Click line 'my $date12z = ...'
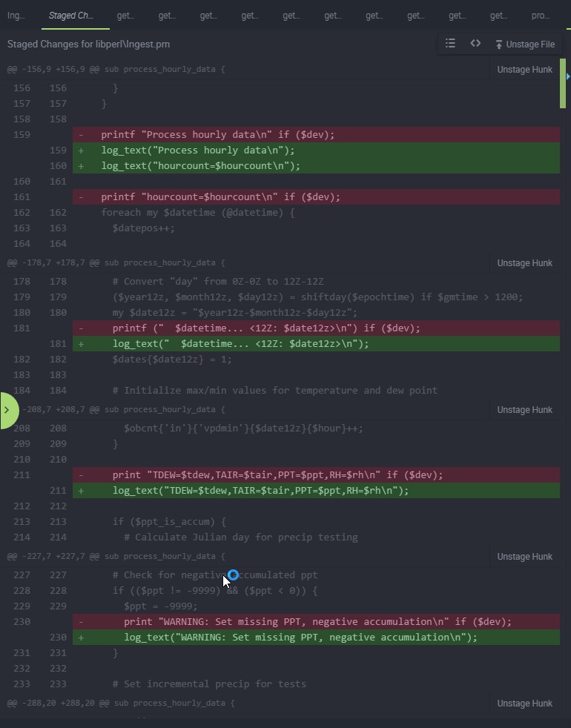This screenshot has height=728, width=571. (234, 312)
